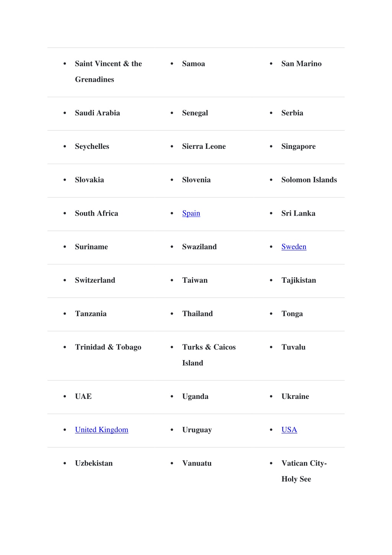Viewport: 392px width, 555px height.
Task: Select the Sierra Leone entry
Action: (x=204, y=146)
